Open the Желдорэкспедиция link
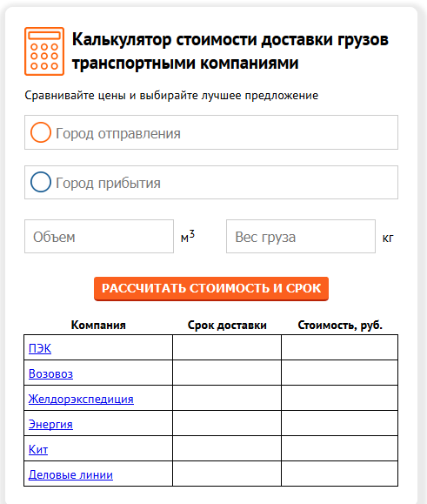Screen dimensions: 427x504 (81, 399)
